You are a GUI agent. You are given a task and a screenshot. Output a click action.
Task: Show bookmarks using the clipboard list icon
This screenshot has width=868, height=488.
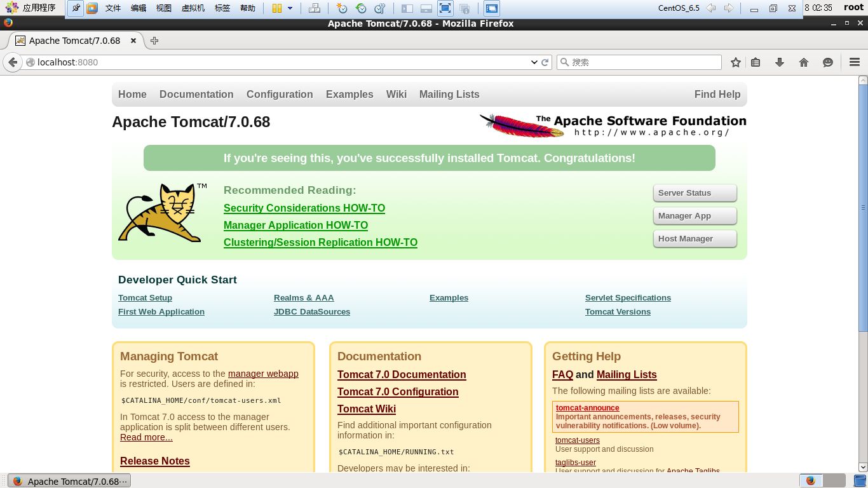[756, 62]
